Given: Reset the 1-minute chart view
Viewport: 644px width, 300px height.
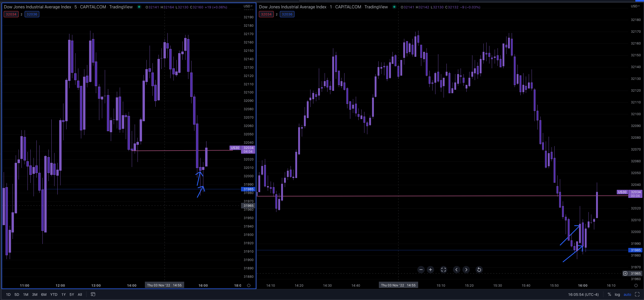Looking at the screenshot, I should click(x=479, y=270).
